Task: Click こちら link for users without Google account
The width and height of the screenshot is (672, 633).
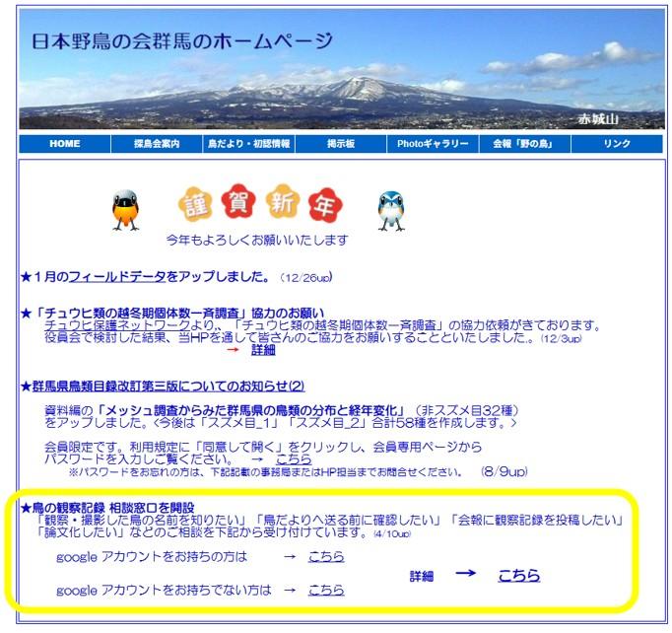Action: (x=326, y=590)
